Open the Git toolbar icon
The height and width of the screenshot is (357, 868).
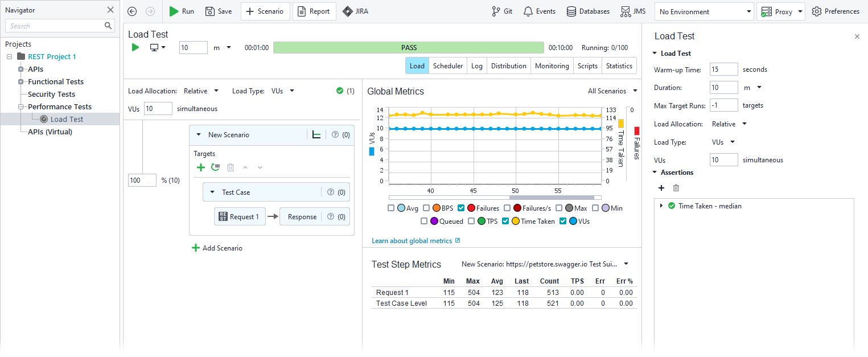click(501, 11)
